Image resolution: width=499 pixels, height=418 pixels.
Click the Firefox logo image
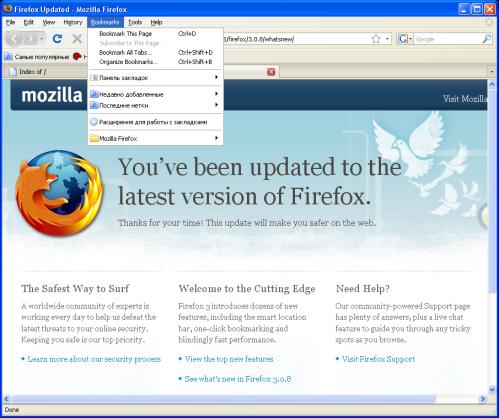59,193
